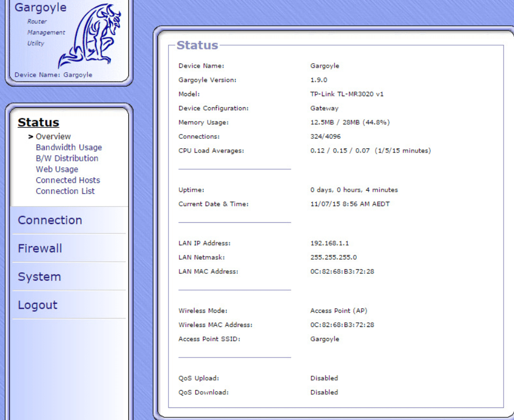The width and height of the screenshot is (514, 420).
Task: Click the CPU load averages value
Action: click(370, 151)
